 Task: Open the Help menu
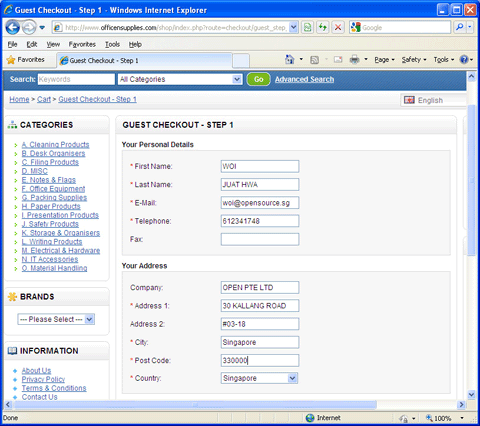pos(135,44)
